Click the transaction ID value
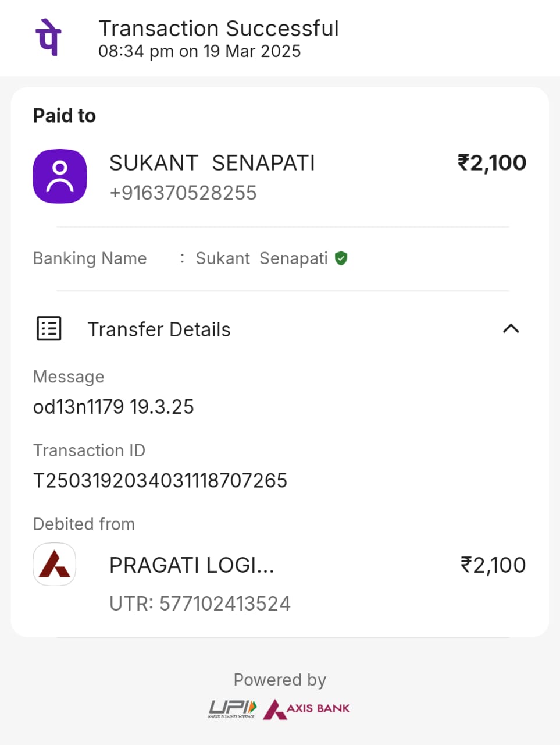 click(160, 481)
